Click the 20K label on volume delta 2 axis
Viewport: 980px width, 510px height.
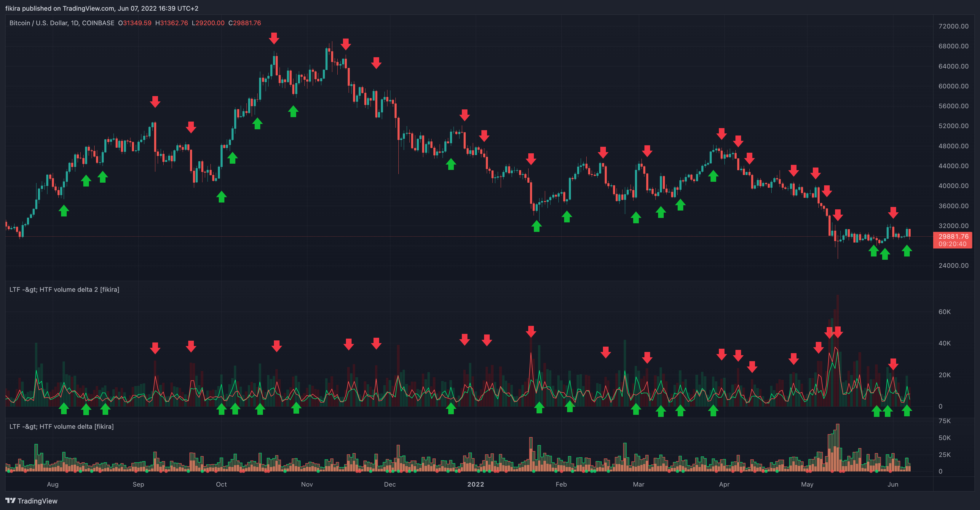click(x=944, y=375)
